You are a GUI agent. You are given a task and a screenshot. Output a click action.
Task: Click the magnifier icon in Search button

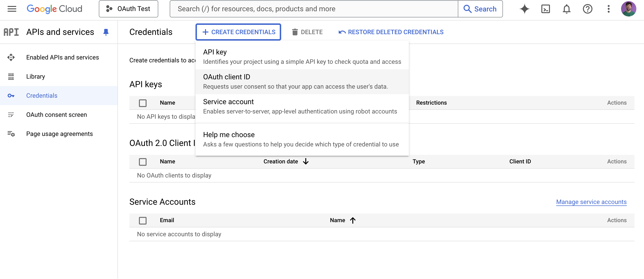tap(468, 9)
